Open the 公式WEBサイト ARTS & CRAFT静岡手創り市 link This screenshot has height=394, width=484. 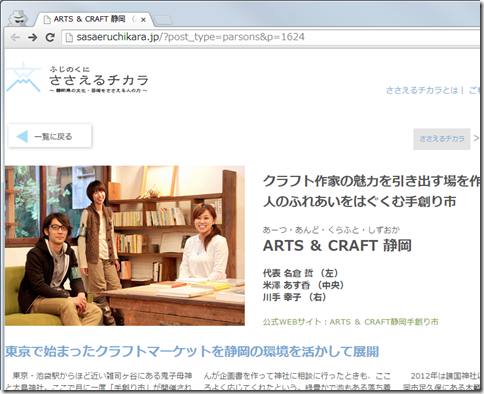click(351, 322)
